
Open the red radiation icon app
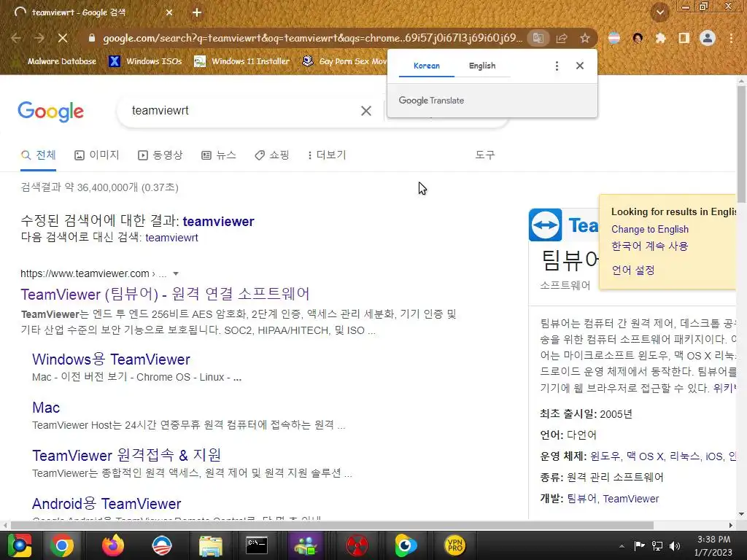click(356, 545)
